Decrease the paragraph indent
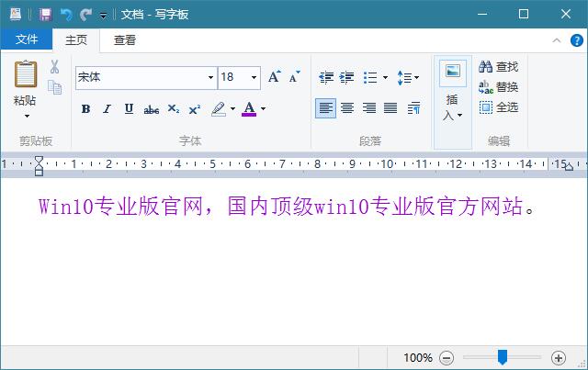Viewport: 588px width, 370px height. click(326, 78)
